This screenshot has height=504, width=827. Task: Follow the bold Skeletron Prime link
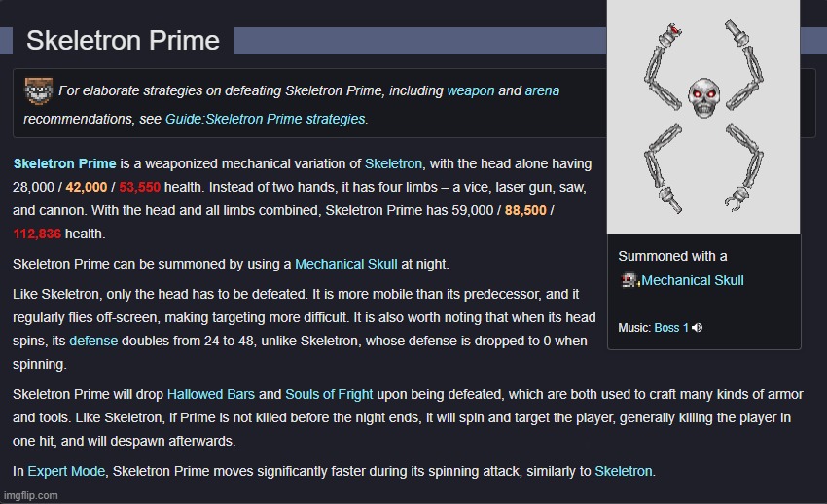pos(64,163)
